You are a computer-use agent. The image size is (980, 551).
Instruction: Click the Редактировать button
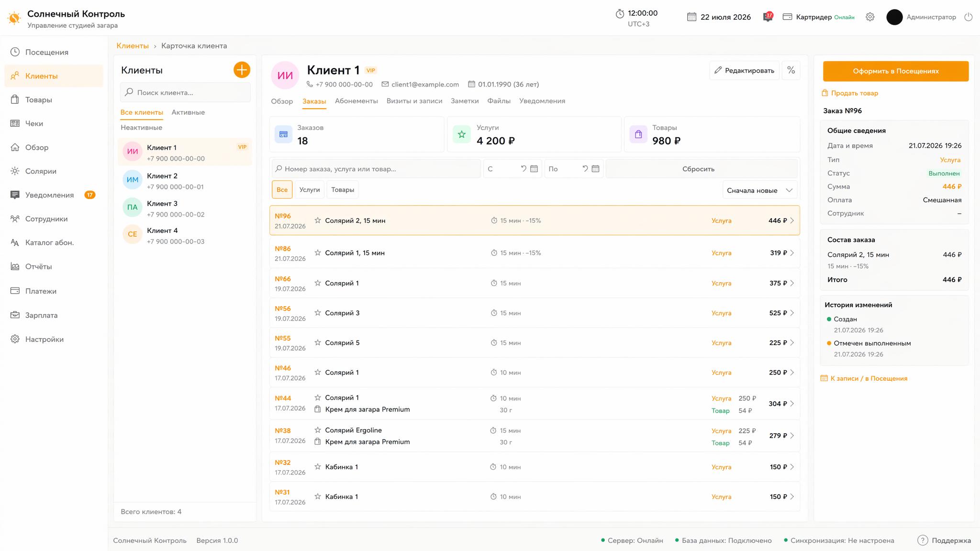(745, 70)
